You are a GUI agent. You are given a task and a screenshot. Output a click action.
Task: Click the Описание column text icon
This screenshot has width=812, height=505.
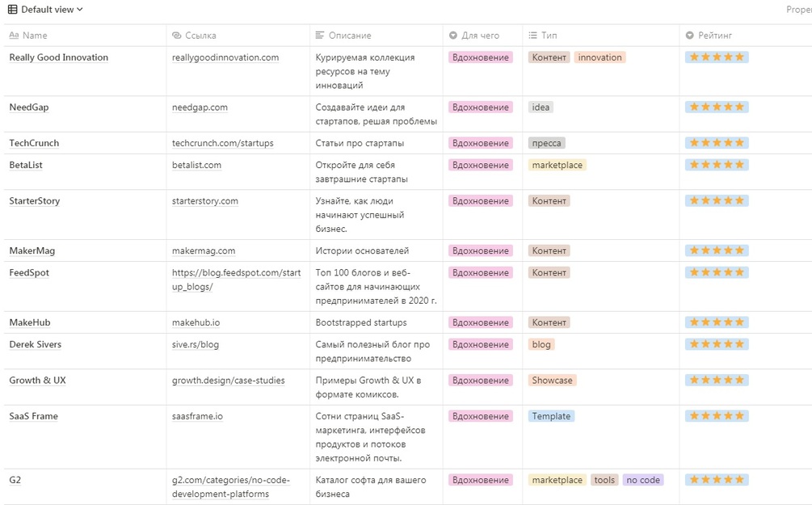point(321,36)
